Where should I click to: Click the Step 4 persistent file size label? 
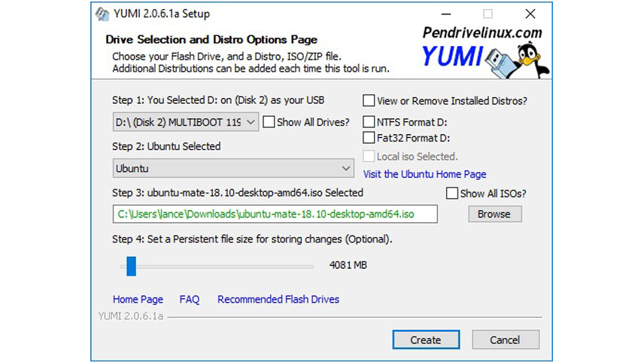(x=252, y=239)
